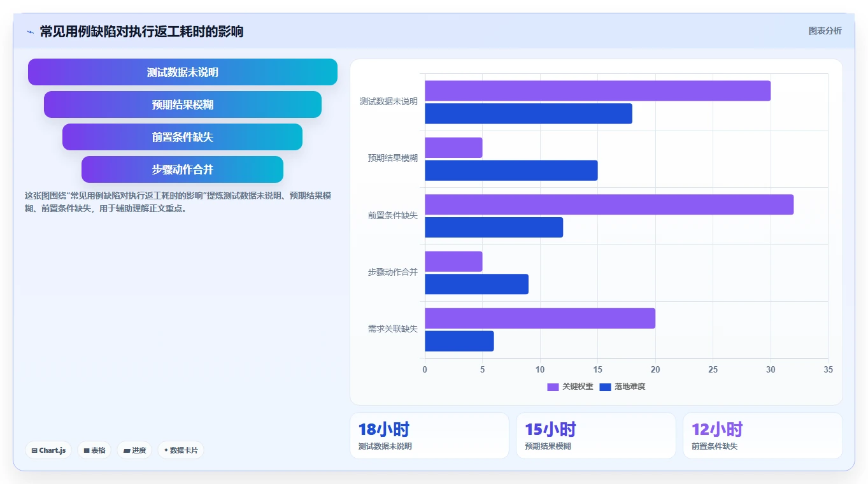Select the 前置条件缺失 funnel stage
This screenshot has height=484, width=868.
point(182,137)
